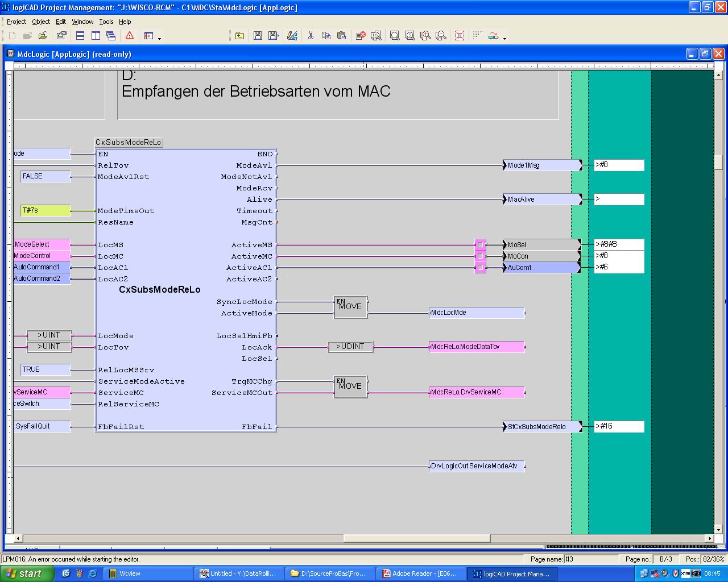Click the open project folder icon
Screen dimensions: 728x582
tap(43, 36)
